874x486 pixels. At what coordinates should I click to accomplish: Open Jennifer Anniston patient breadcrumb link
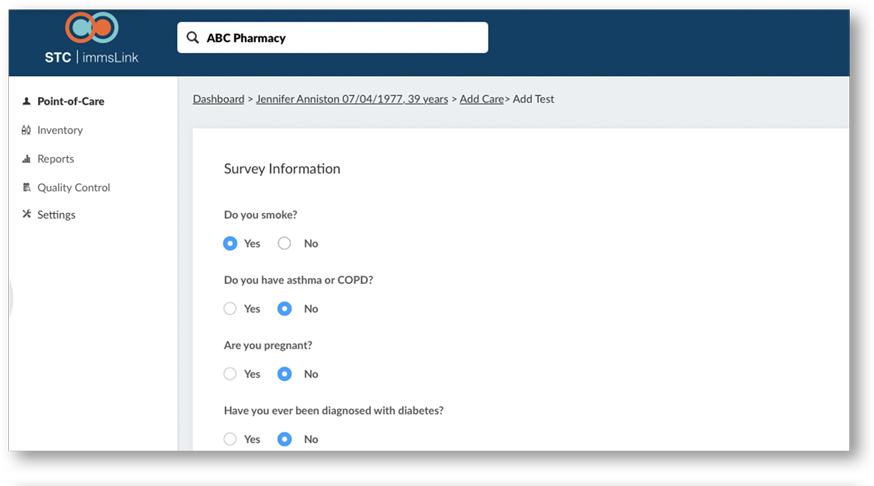click(352, 99)
